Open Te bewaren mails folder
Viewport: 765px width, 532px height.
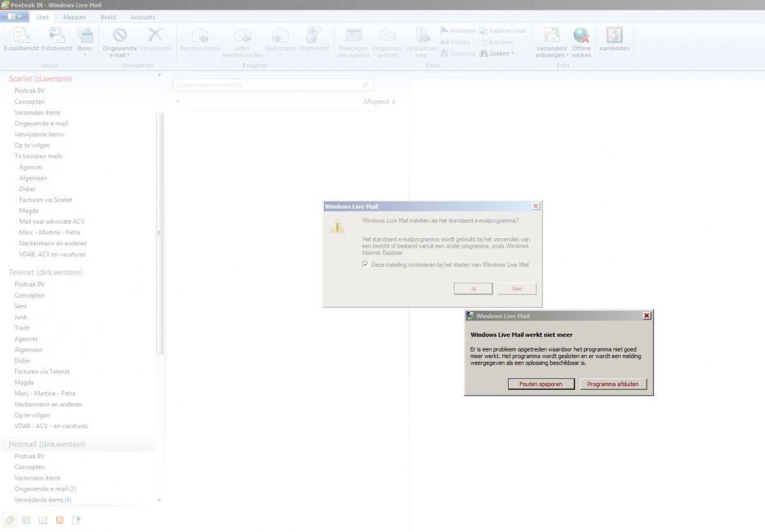[x=38, y=156]
